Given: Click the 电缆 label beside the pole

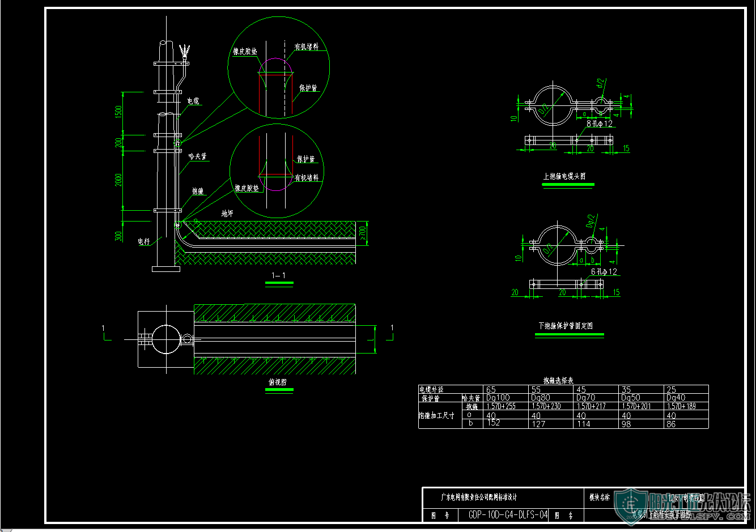Looking at the screenshot, I should pos(193,101).
